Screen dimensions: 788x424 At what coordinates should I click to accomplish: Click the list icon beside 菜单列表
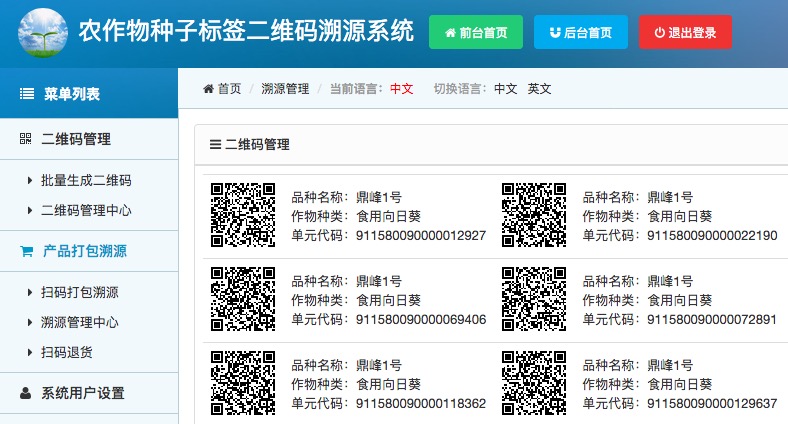(27, 94)
